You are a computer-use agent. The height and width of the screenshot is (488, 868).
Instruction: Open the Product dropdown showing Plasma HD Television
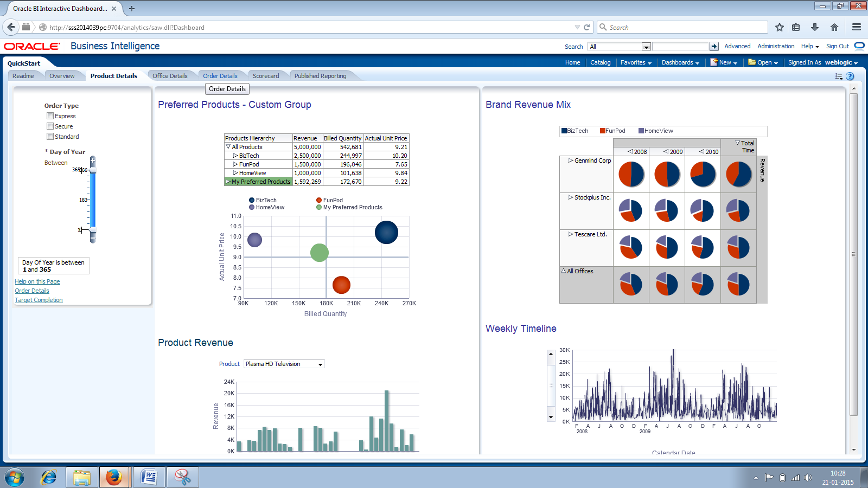[x=284, y=364]
